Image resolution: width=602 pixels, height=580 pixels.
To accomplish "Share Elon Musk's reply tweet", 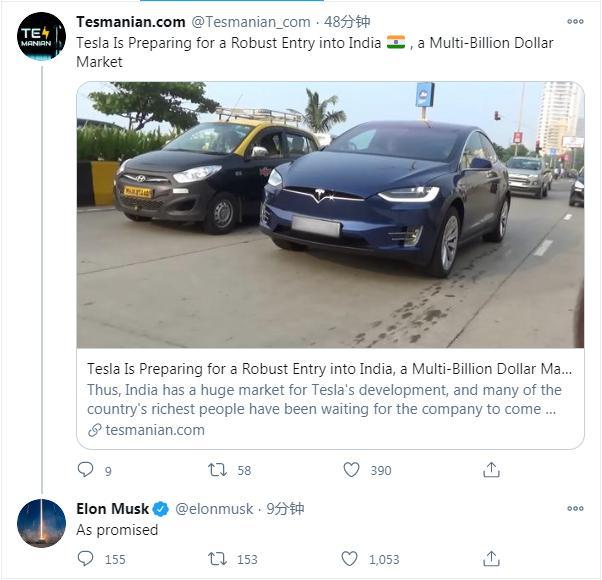I will point(491,559).
